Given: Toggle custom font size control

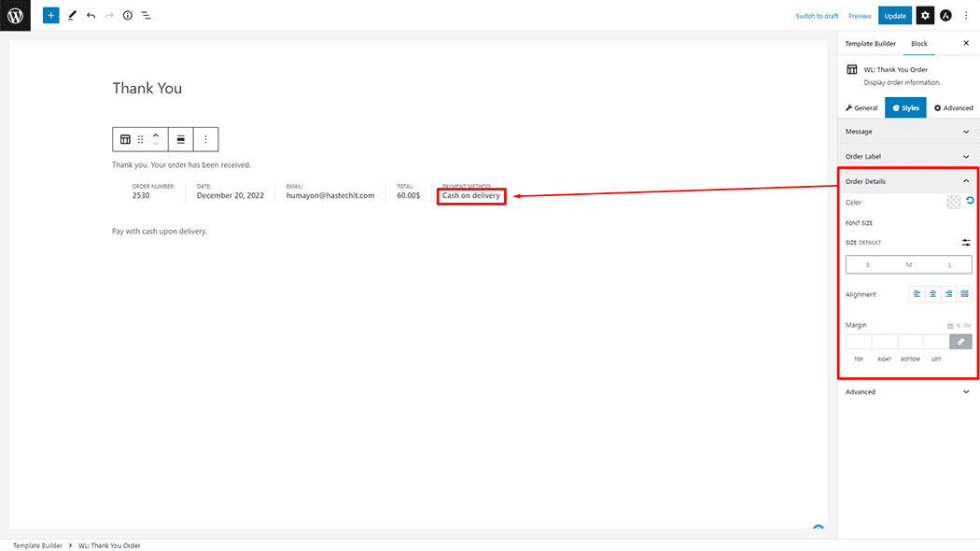Looking at the screenshot, I should pos(966,243).
